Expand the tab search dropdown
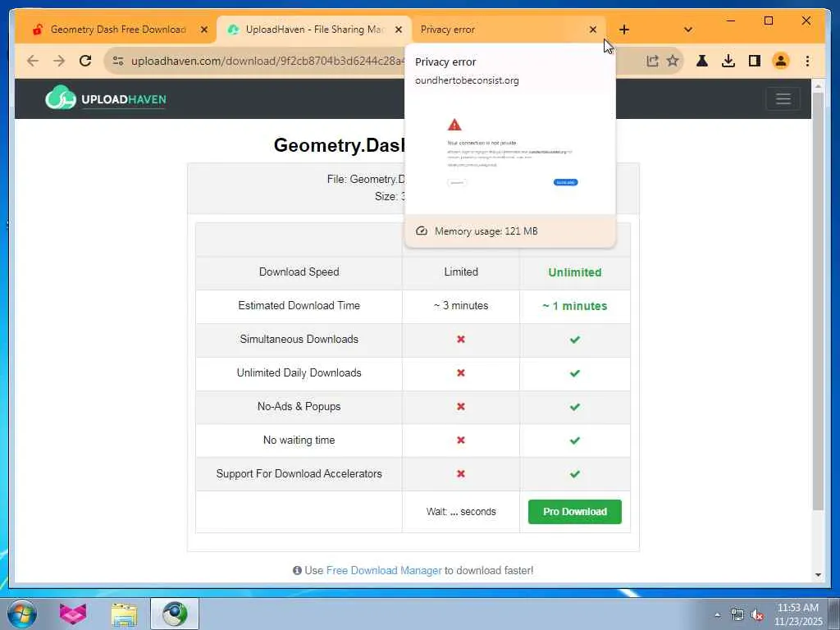The height and width of the screenshot is (630, 840). coord(688,30)
